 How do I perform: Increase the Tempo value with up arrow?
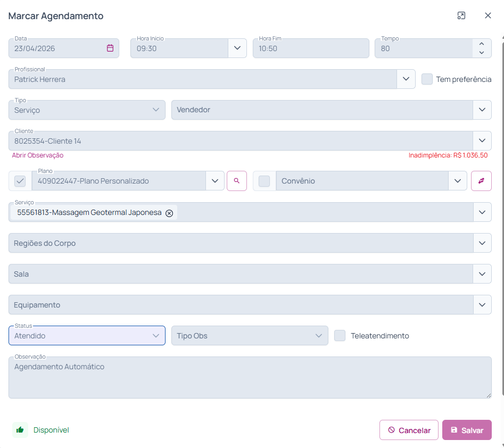click(482, 44)
